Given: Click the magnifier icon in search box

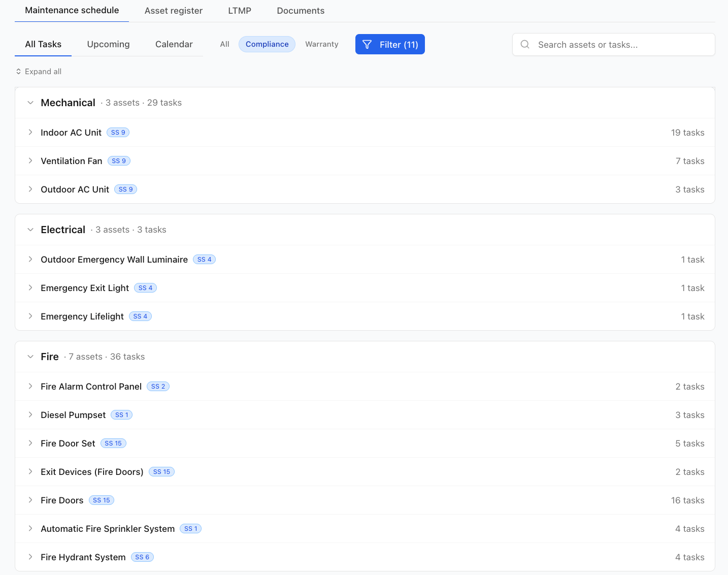Looking at the screenshot, I should pos(525,45).
